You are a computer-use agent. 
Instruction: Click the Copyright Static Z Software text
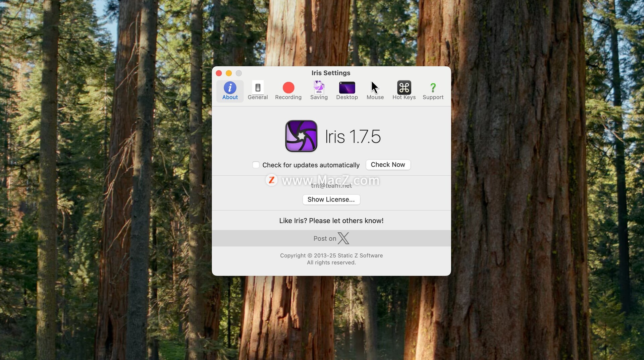tap(331, 255)
